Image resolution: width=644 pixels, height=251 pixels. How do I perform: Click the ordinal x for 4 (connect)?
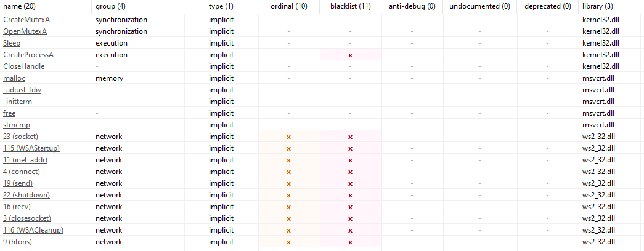point(289,172)
